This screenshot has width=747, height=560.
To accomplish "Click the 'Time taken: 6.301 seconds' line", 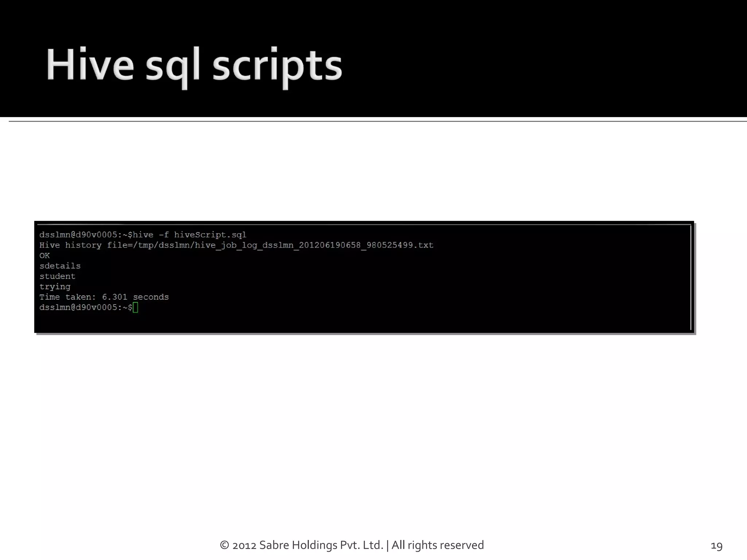I will click(104, 297).
